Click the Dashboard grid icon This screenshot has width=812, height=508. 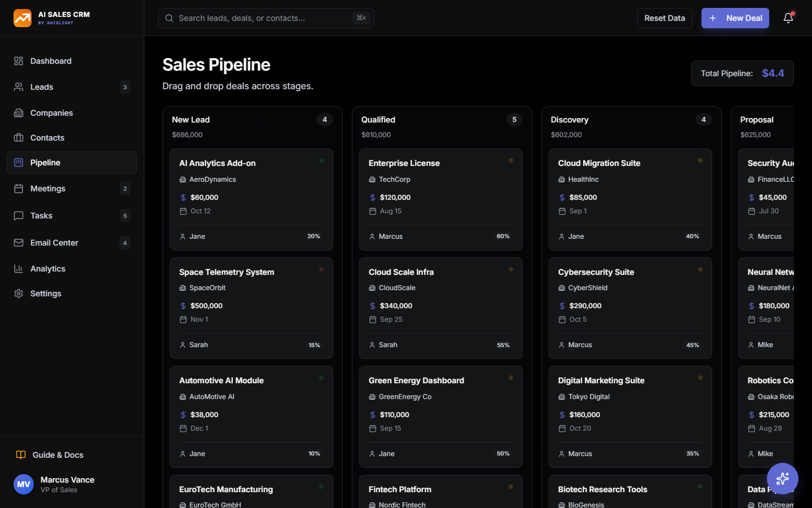(19, 61)
